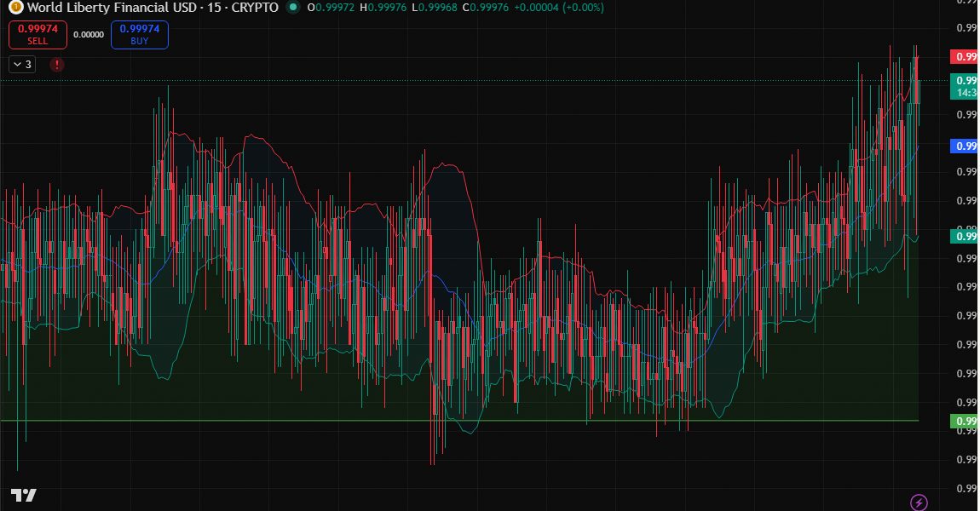Image resolution: width=980 pixels, height=511 pixels.
Task: Click the red exclamation error icon
Action: tap(56, 64)
